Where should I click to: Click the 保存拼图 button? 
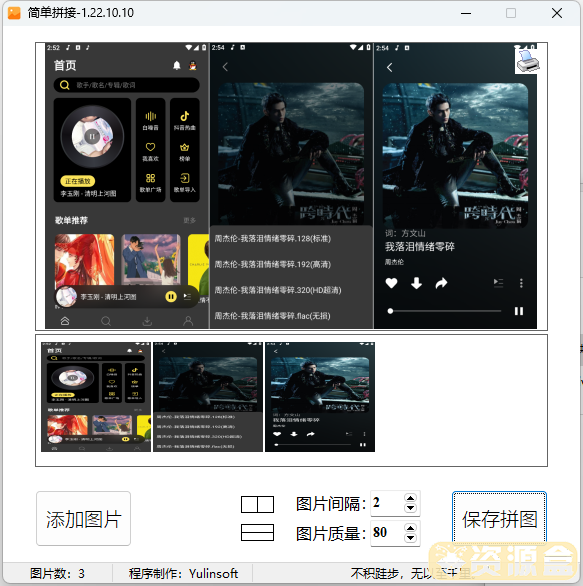pyautogui.click(x=499, y=518)
